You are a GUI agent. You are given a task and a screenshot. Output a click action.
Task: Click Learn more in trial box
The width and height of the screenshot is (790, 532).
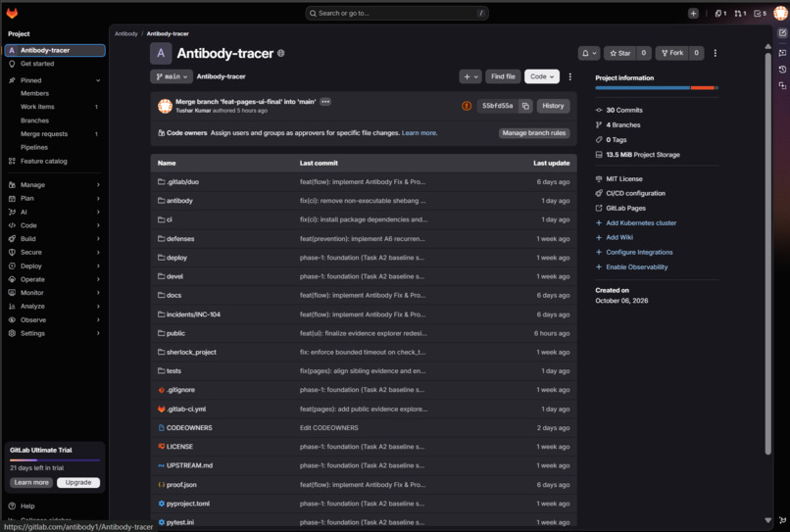[x=31, y=483]
